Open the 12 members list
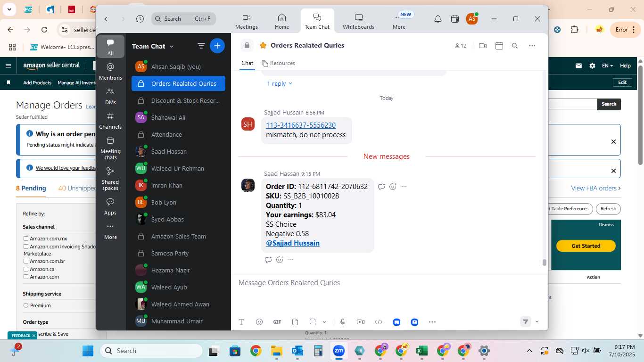The image size is (644, 362). (461, 46)
